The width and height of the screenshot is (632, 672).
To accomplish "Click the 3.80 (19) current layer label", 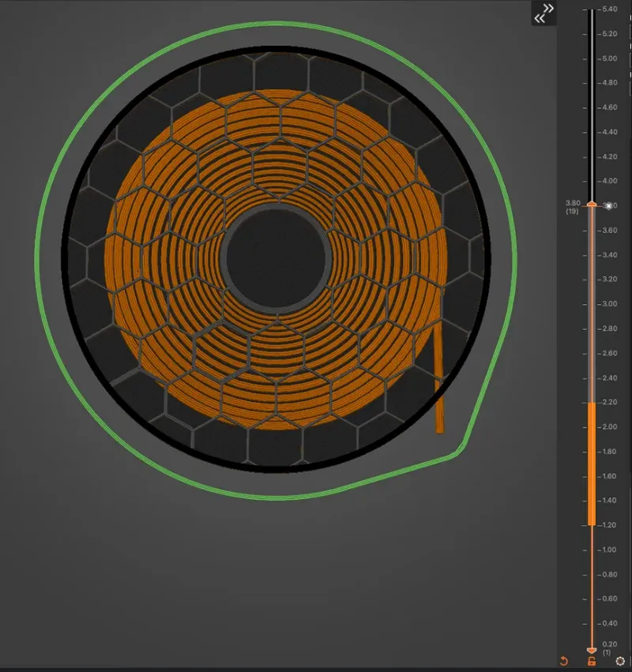I will [573, 207].
